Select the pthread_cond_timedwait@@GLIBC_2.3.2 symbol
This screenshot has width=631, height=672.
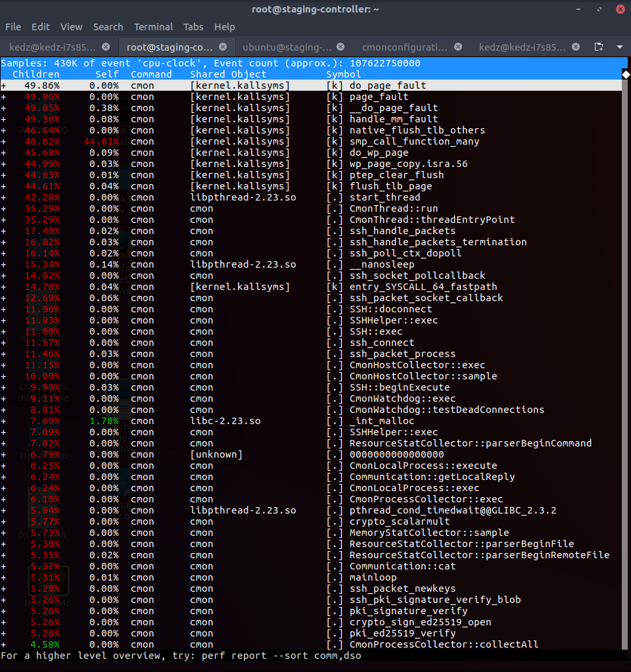[x=453, y=510]
